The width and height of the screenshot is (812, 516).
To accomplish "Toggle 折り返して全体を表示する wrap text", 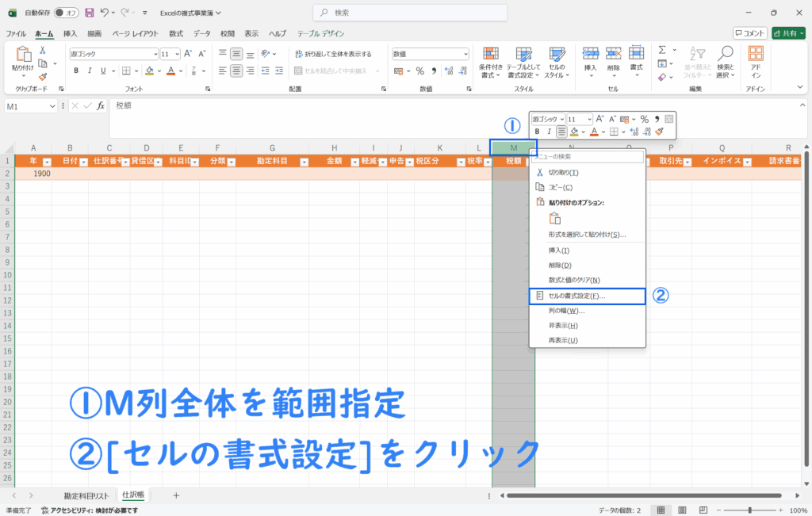I will (332, 54).
